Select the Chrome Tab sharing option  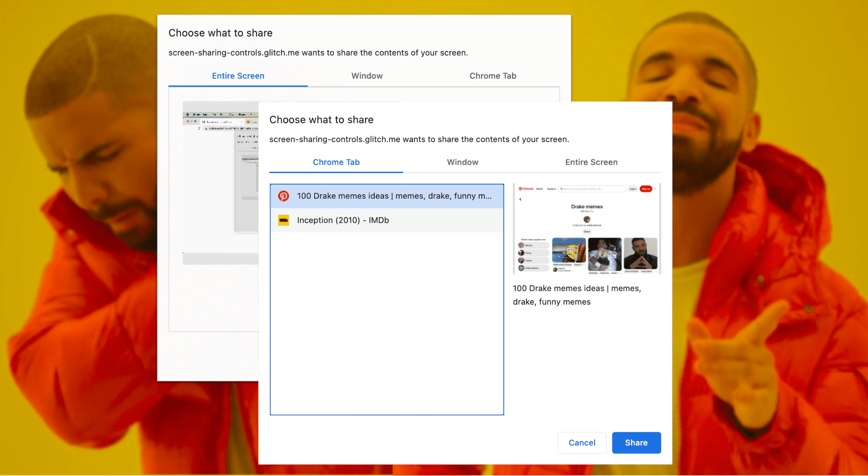[336, 163]
